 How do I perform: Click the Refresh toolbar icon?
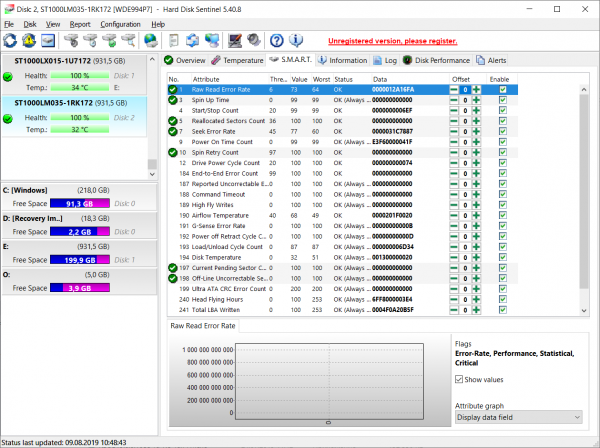point(10,40)
